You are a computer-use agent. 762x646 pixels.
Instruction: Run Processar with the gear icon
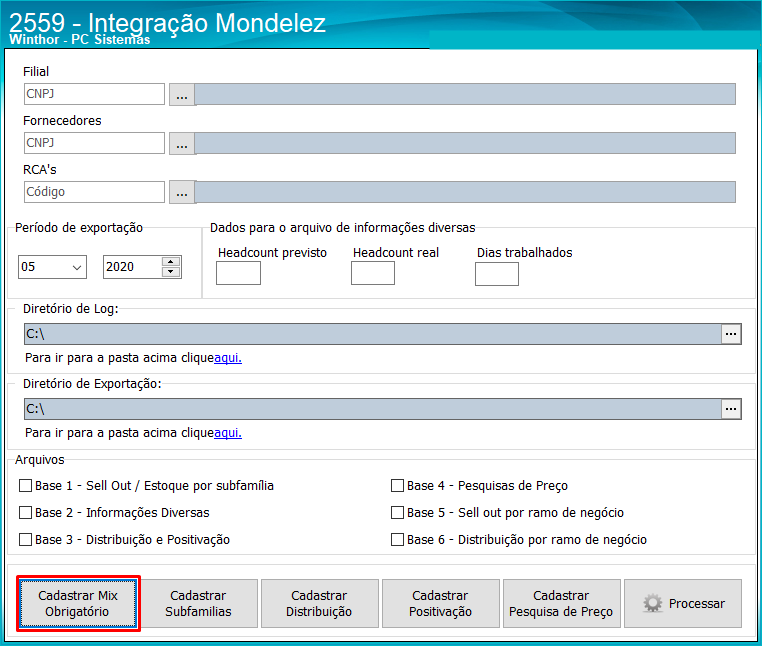(x=683, y=603)
